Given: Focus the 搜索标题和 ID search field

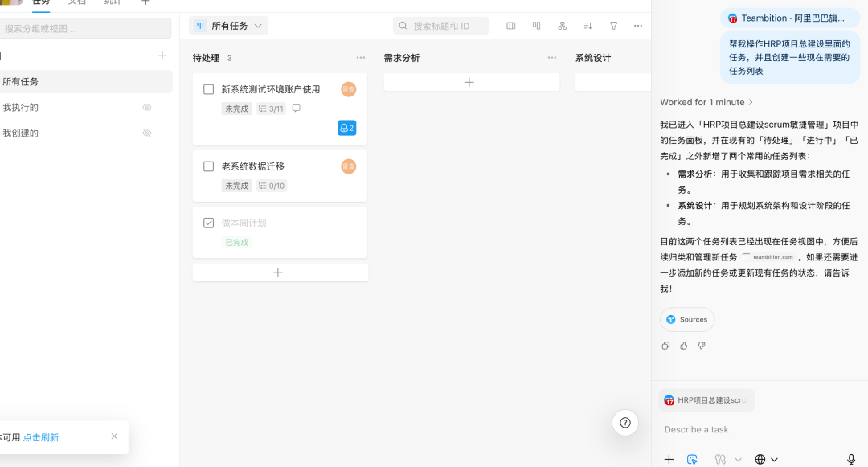Looking at the screenshot, I should pyautogui.click(x=441, y=26).
